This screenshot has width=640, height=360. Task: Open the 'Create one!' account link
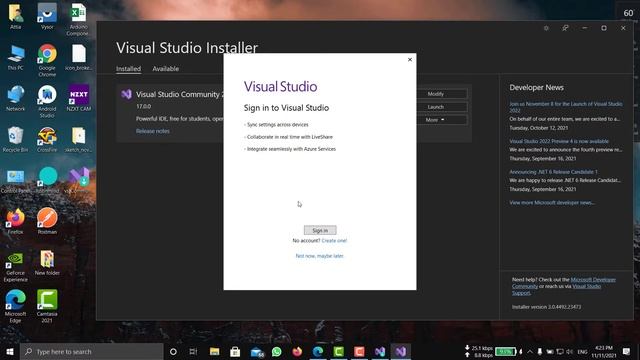tap(334, 240)
